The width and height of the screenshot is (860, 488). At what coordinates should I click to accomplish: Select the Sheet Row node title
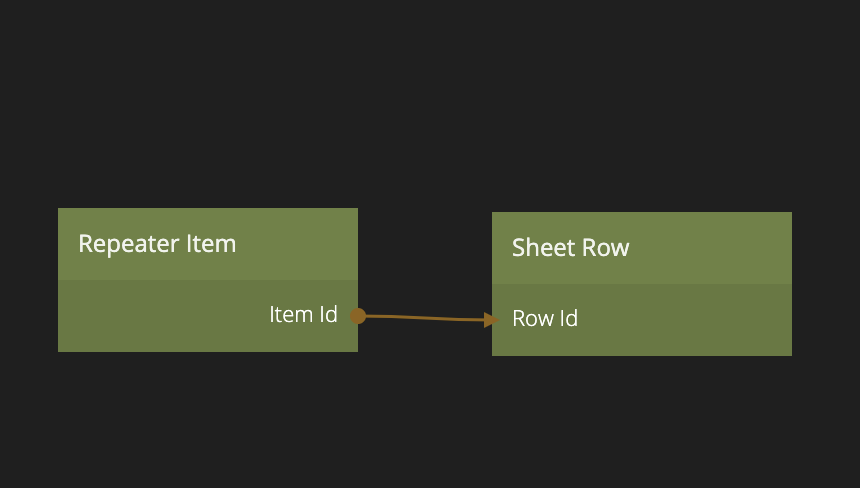[x=570, y=247]
